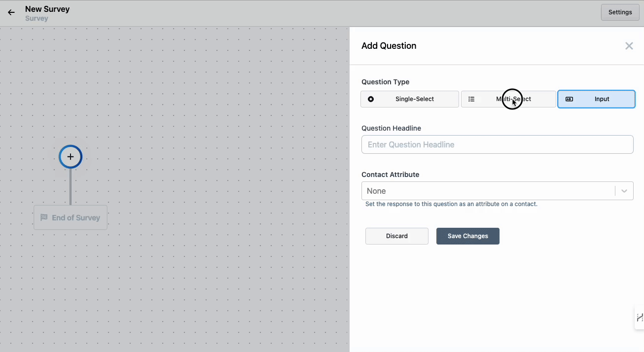
Task: Click the flag icon in End of Survey
Action: 44,217
